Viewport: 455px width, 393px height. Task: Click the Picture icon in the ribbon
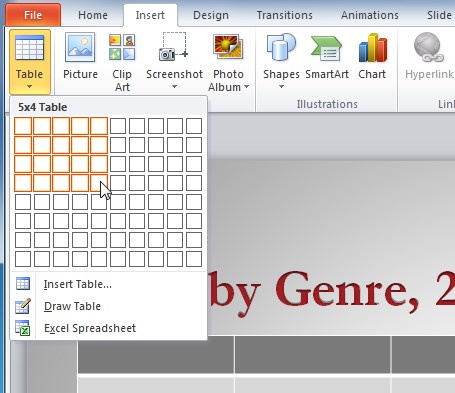tap(80, 47)
